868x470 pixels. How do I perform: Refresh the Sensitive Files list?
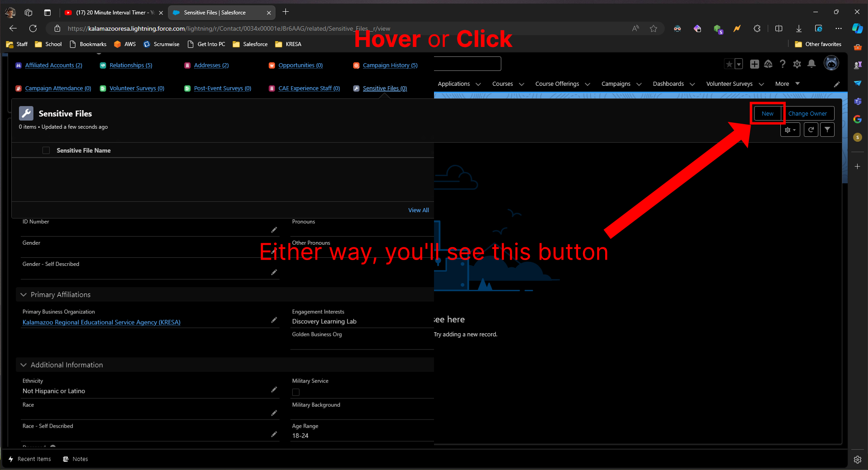[x=811, y=130]
